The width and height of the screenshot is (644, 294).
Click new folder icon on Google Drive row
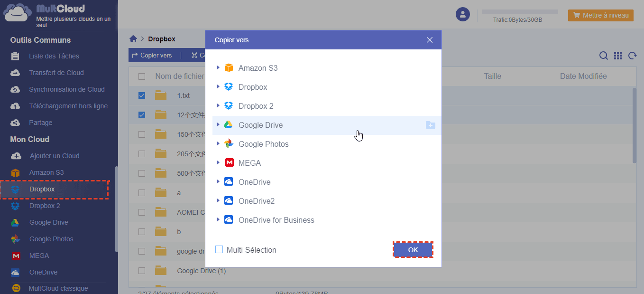point(430,125)
